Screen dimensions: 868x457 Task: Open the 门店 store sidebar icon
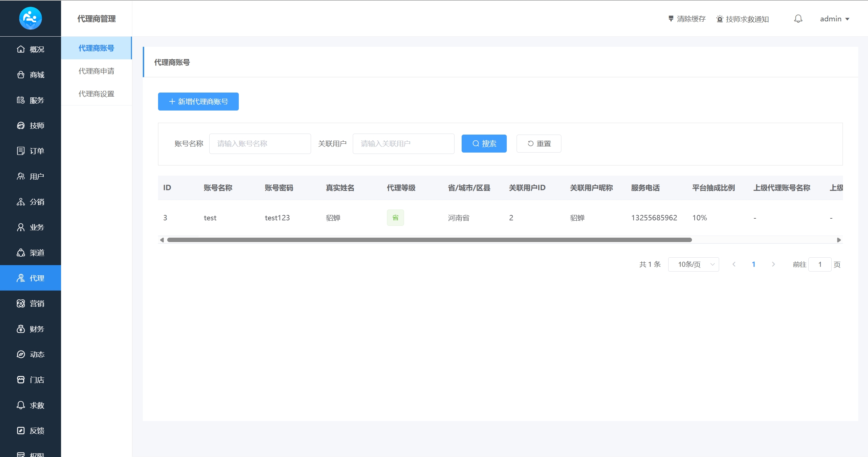(x=21, y=380)
